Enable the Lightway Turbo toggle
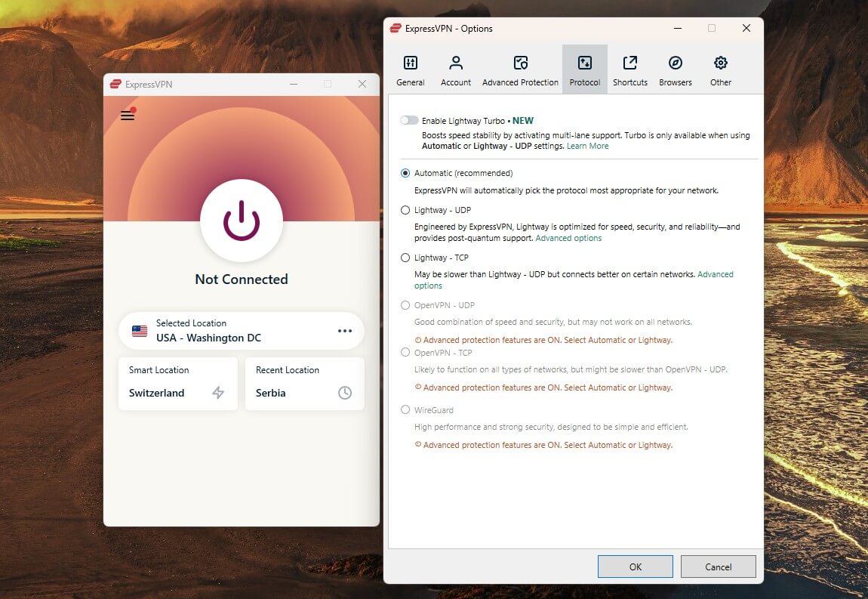Image resolution: width=868 pixels, height=599 pixels. click(x=409, y=120)
